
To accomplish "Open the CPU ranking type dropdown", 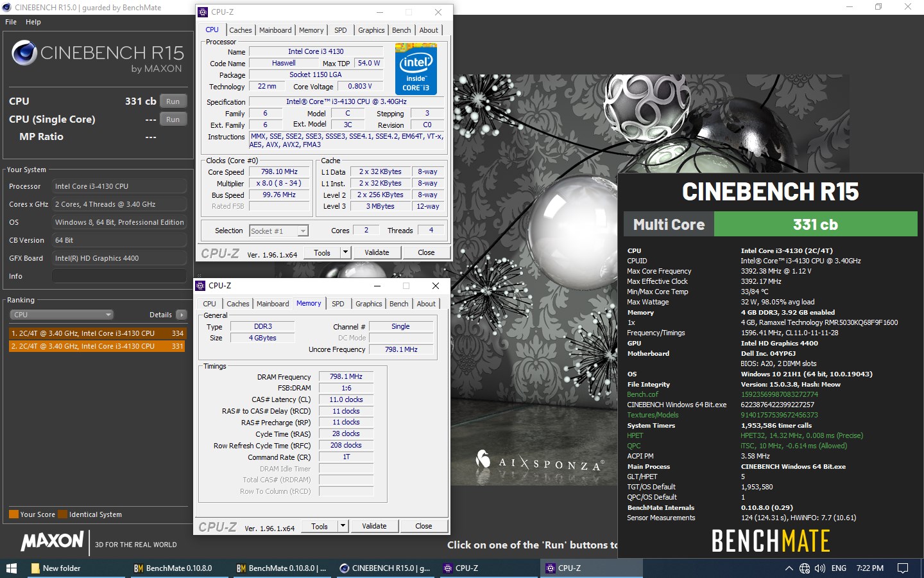I will (x=62, y=315).
